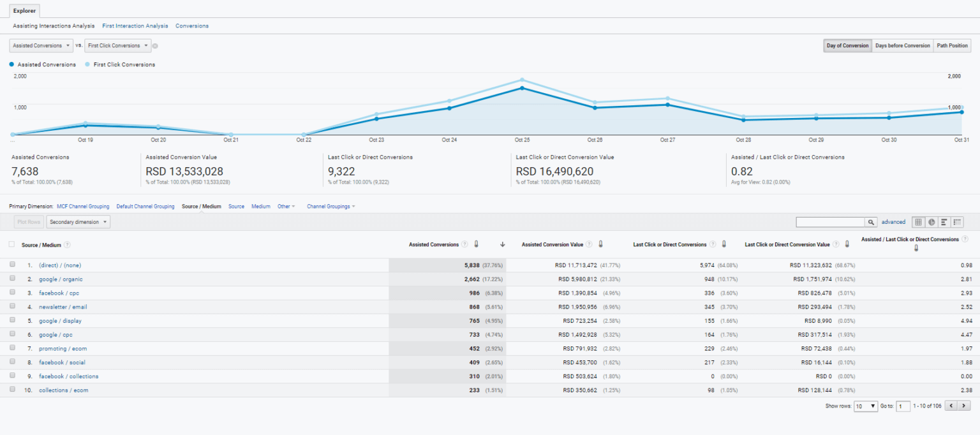Viewport: 980px width, 435px height.
Task: Switch to the performance bar view icon
Action: click(944, 222)
